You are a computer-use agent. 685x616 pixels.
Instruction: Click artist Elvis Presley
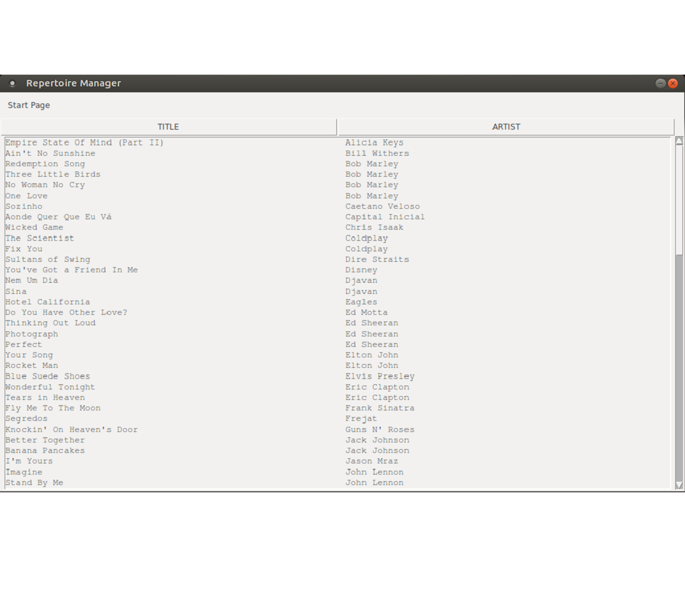pos(379,376)
